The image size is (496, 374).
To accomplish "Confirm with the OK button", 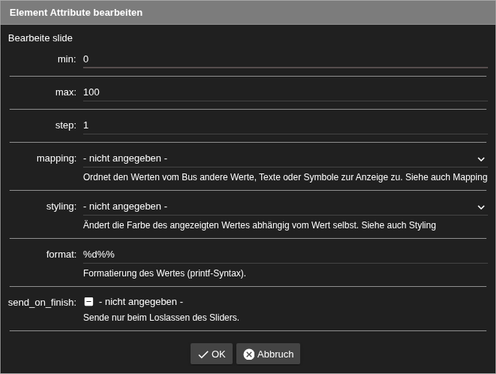I will click(211, 354).
